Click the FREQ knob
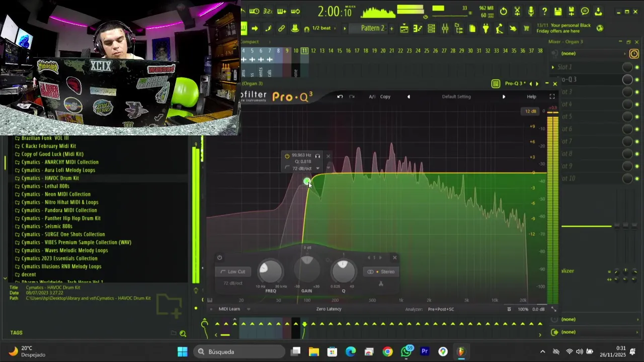Image resolution: width=644 pixels, height=362 pixels. pos(271,271)
